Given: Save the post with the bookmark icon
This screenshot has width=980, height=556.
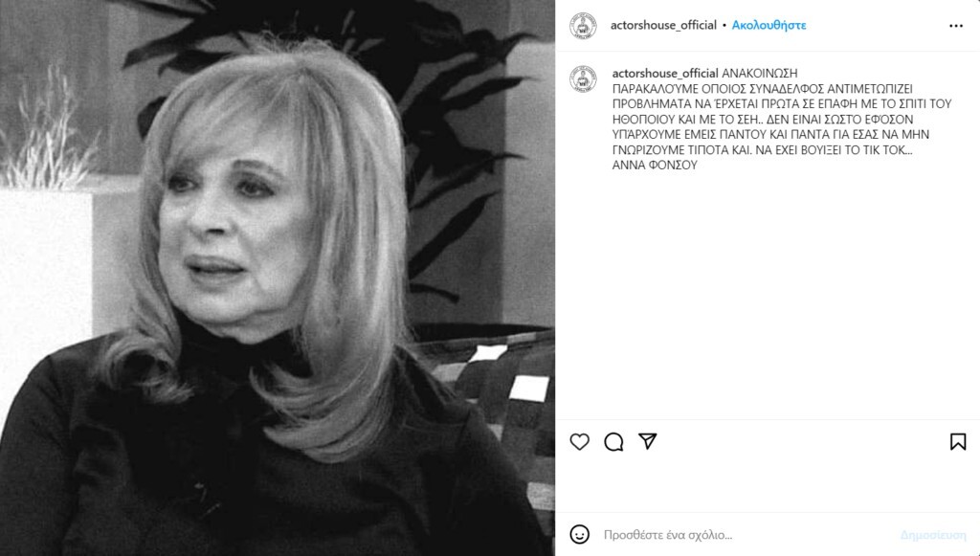Looking at the screenshot, I should tap(957, 442).
